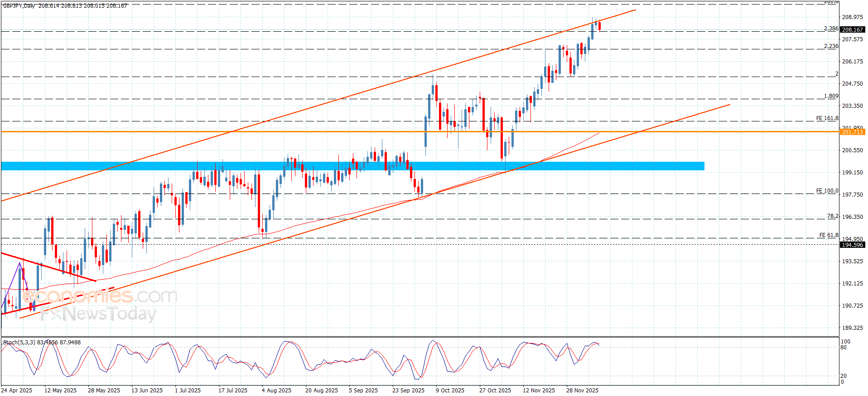Viewport: 868px width, 396px height.
Task: Click the 194.950 price axis value
Action: (x=852, y=239)
